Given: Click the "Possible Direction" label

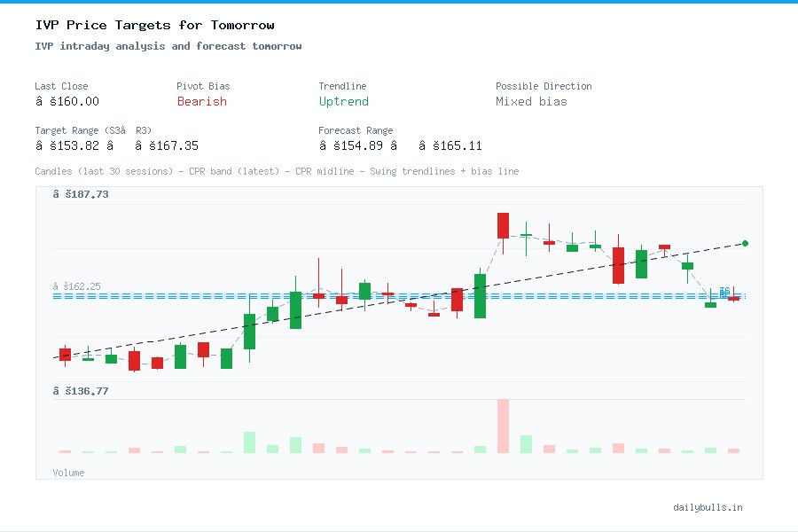Looking at the screenshot, I should click(544, 86).
